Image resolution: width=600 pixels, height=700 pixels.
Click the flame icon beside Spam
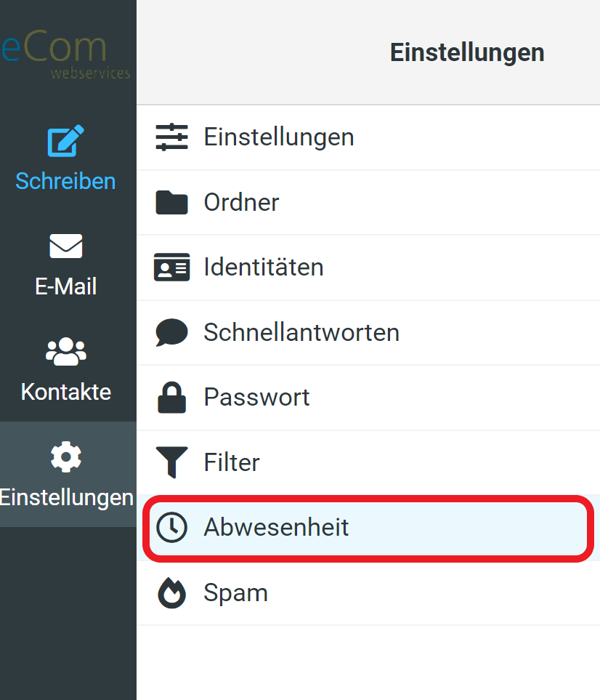click(x=171, y=592)
